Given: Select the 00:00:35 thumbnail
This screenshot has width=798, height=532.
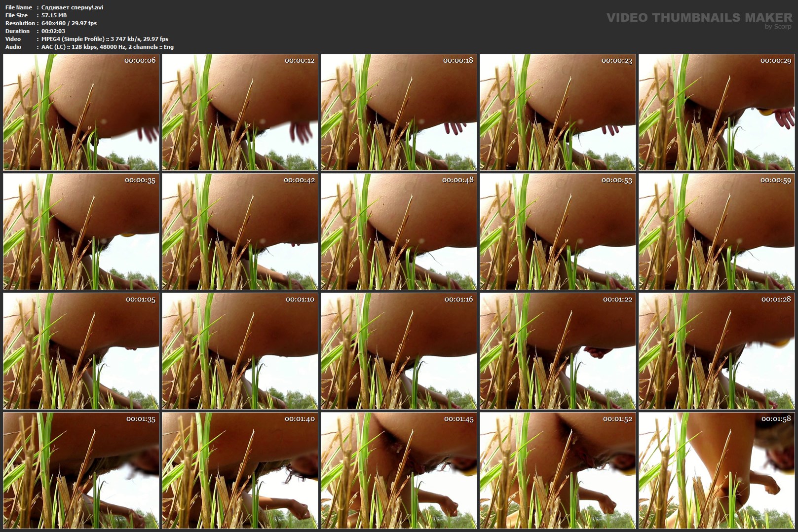Looking at the screenshot, I should pos(81,231).
